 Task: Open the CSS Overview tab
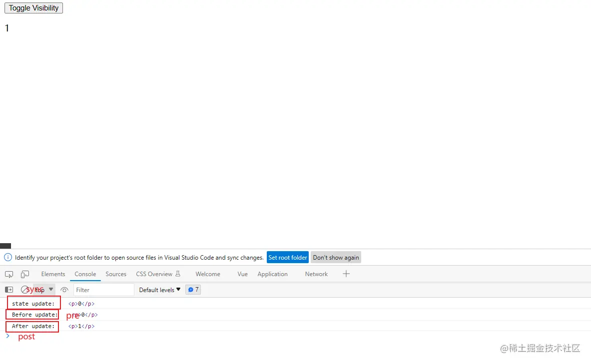coord(154,274)
